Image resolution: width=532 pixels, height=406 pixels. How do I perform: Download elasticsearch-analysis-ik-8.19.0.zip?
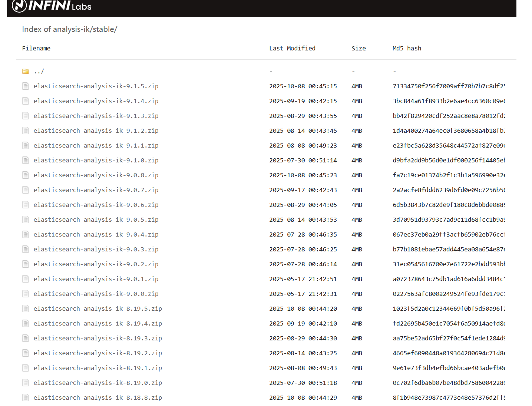(98, 383)
